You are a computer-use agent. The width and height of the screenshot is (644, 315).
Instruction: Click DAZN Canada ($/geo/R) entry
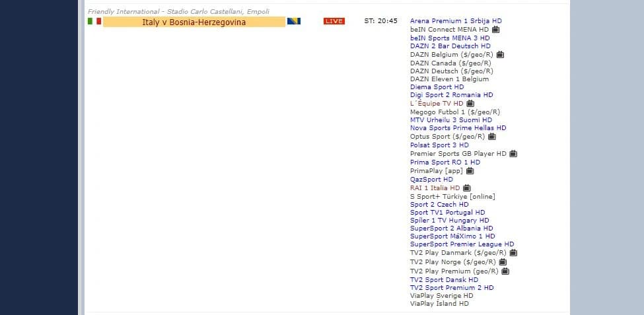[450, 63]
